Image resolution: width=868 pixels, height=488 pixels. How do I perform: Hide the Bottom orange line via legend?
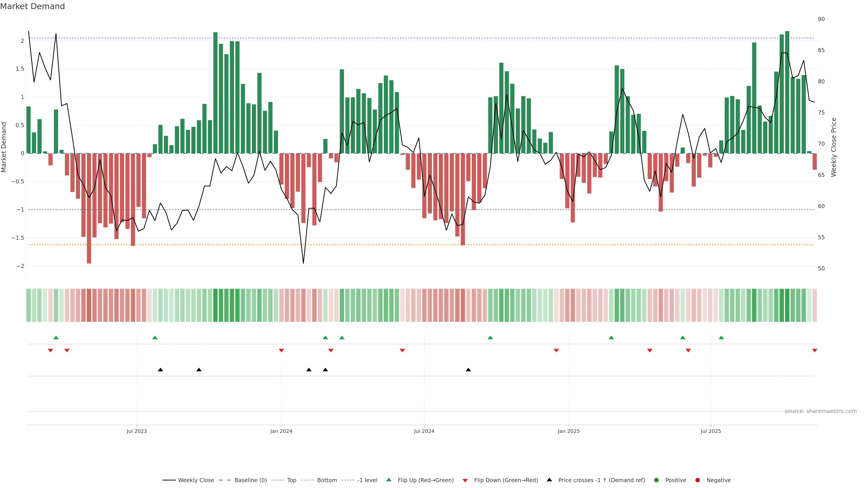pyautogui.click(x=327, y=480)
